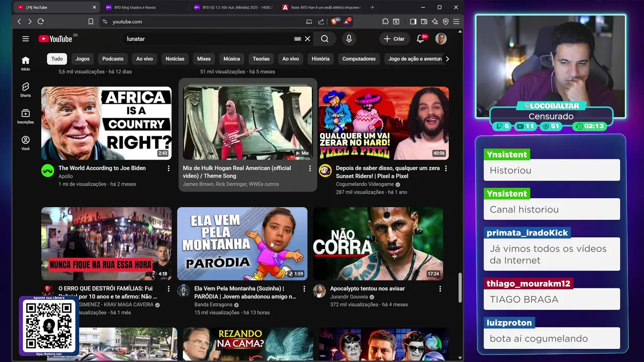Open Inscrições in the sidebar
Viewport: 644px width, 362px height.
pyautogui.click(x=26, y=117)
